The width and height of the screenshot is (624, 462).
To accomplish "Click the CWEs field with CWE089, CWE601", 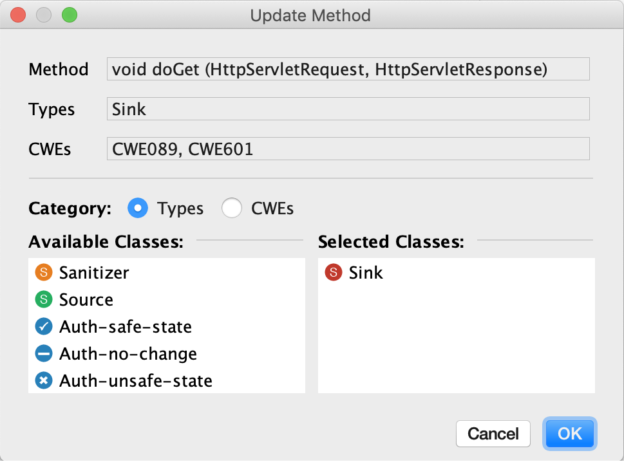I will point(348,149).
